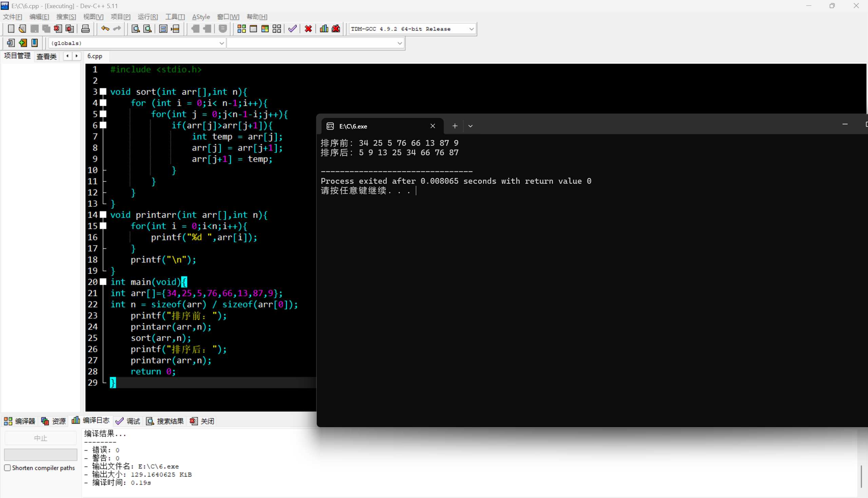The height and width of the screenshot is (498, 868).
Task: Open the console tab list dropdown arrow
Action: click(x=470, y=126)
